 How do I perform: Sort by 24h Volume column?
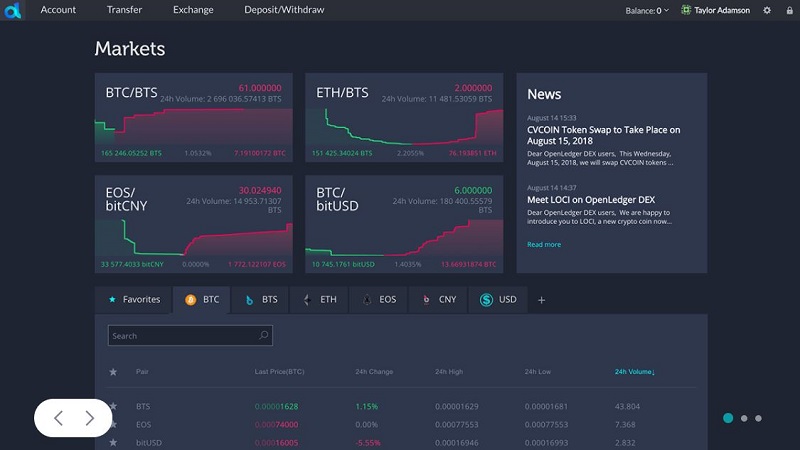coord(634,372)
